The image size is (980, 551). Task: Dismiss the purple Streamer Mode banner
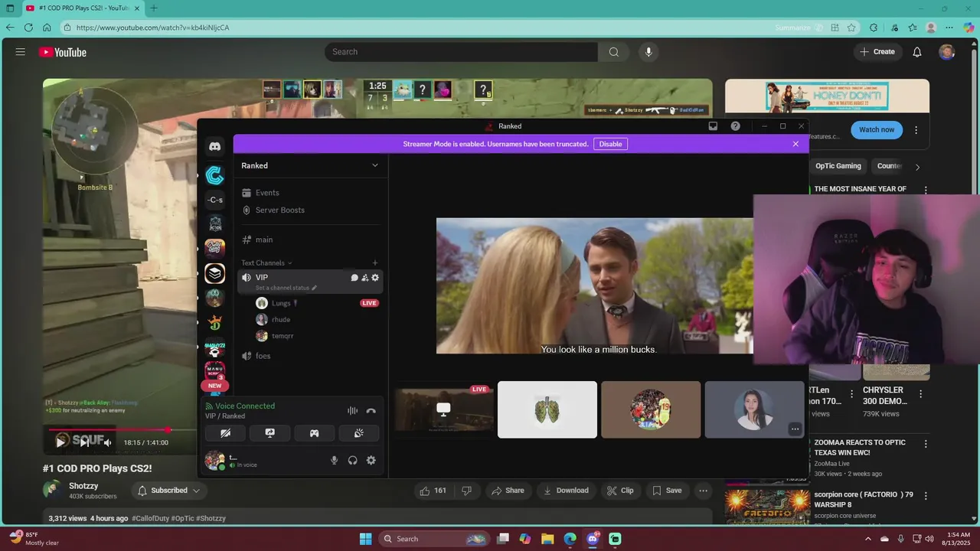(x=795, y=144)
